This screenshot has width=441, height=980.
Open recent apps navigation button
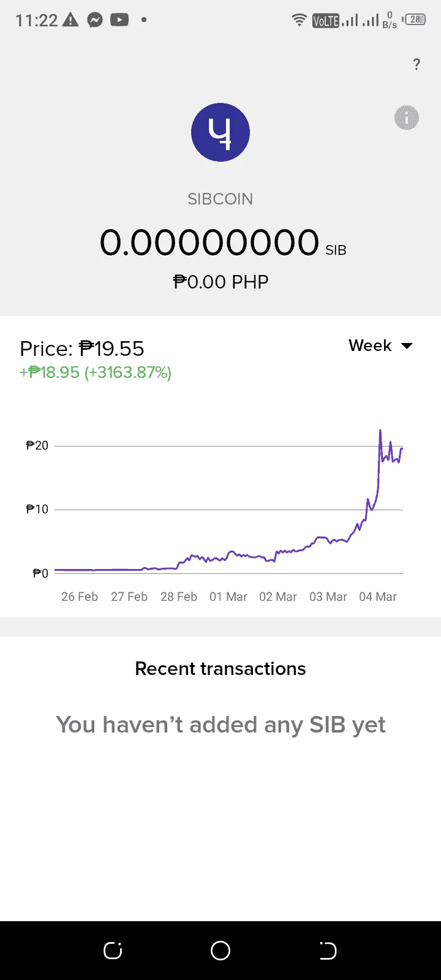coord(113,951)
